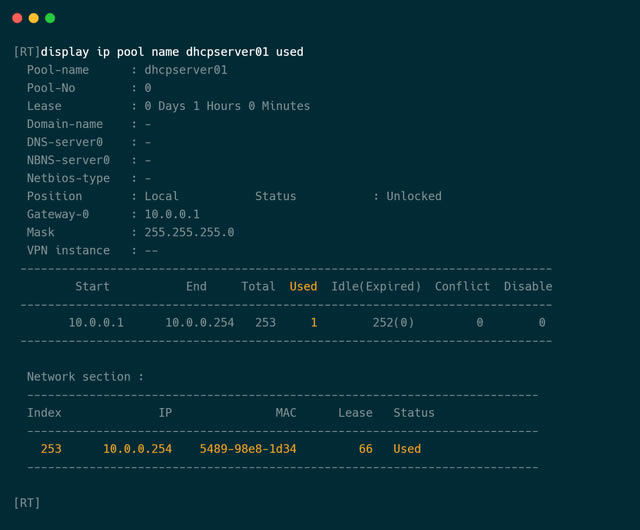
Task: Click the Unlocked status value
Action: 414,196
